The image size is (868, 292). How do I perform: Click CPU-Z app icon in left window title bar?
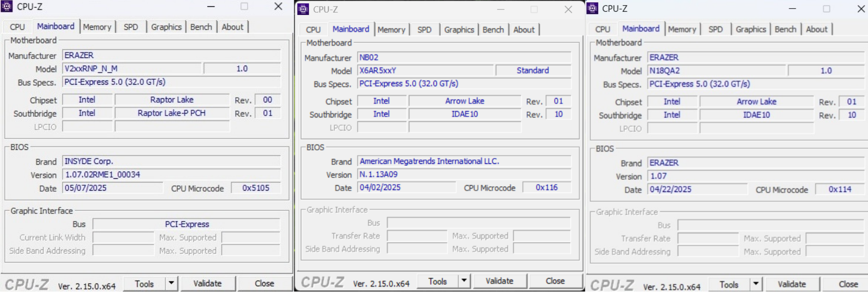pos(7,6)
